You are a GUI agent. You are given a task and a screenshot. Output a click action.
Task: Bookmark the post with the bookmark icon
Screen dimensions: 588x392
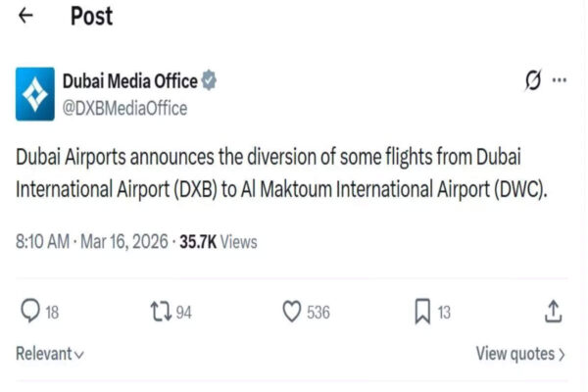[422, 312]
